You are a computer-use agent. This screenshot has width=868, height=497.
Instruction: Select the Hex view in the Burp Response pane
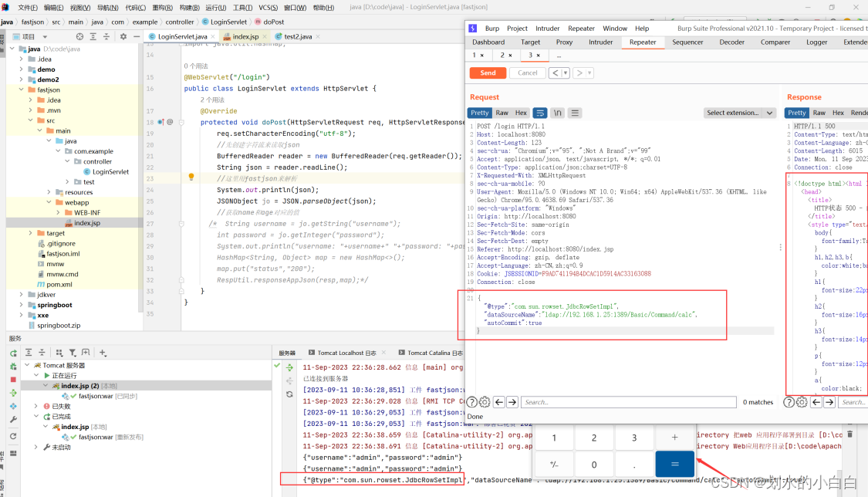[838, 113]
